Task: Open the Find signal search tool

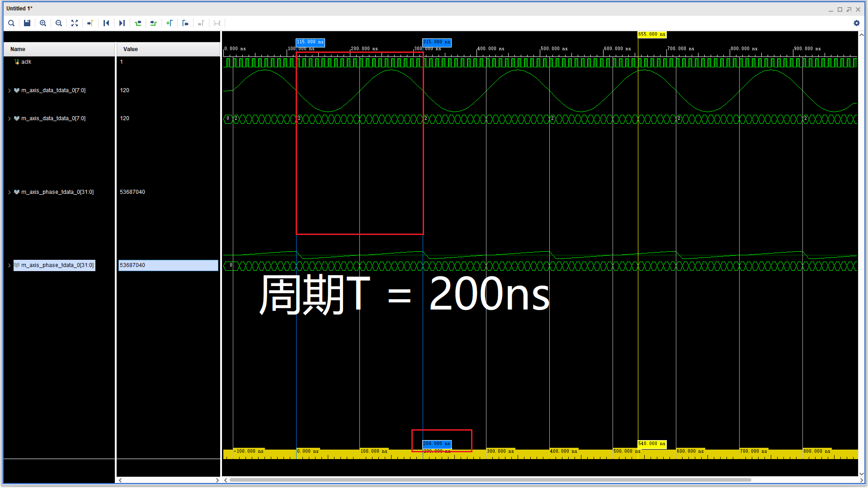Action: pos(11,23)
